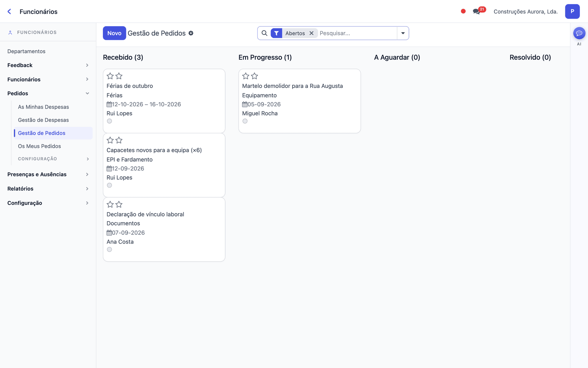Click the search magnifier icon
The image size is (588, 368).
click(264, 33)
